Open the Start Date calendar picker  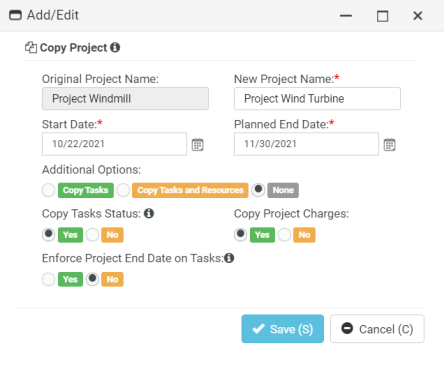pos(197,145)
